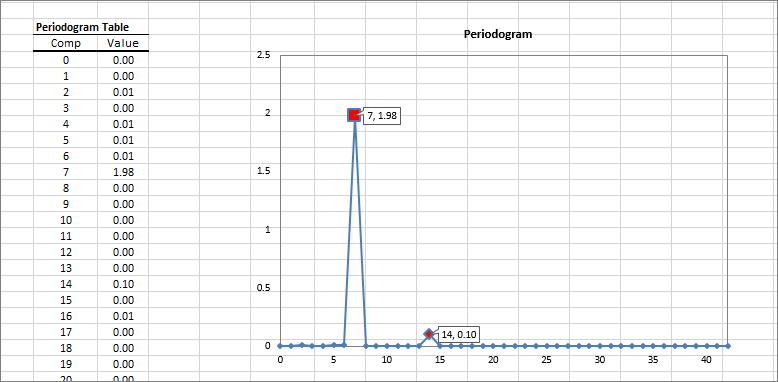This screenshot has height=382, width=778.
Task: Click the 40 label on the horizontal axis
Action: (706, 359)
